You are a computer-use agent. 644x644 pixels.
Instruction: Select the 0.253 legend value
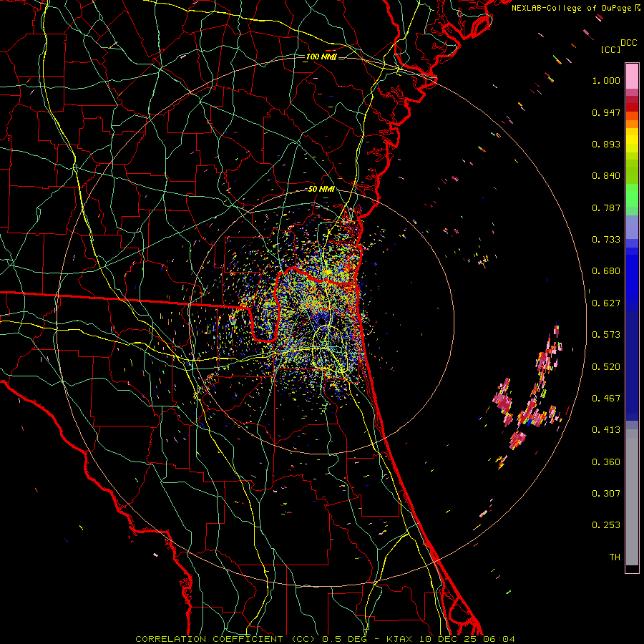(x=606, y=525)
